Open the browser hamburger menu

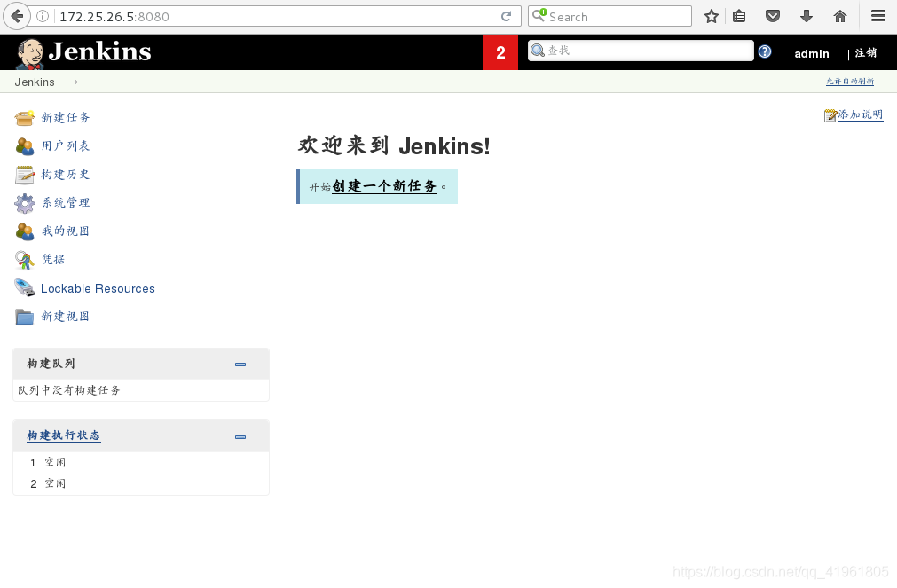point(878,16)
